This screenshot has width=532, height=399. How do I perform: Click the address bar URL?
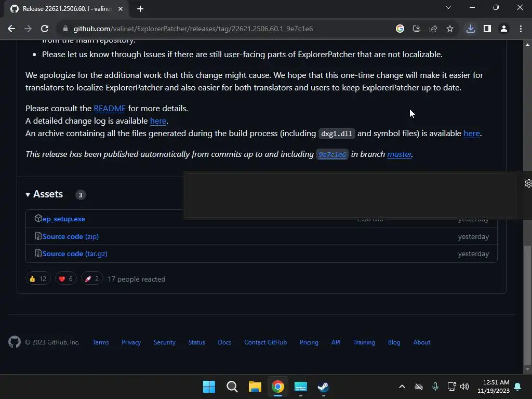[193, 29]
